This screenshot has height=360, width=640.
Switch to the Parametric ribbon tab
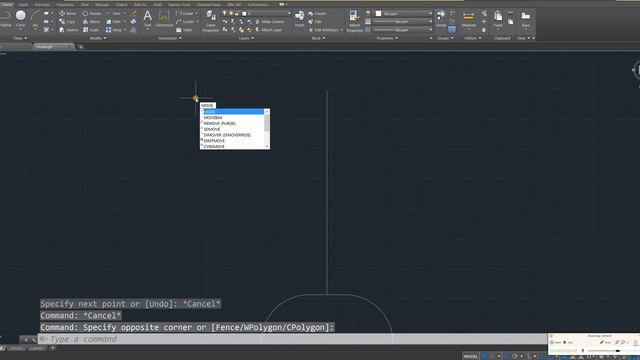pyautogui.click(x=65, y=4)
